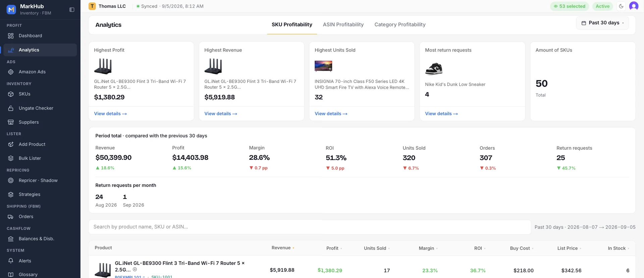This screenshot has height=278, width=644.
Task: Click the router image in the table row
Action: coord(103,270)
